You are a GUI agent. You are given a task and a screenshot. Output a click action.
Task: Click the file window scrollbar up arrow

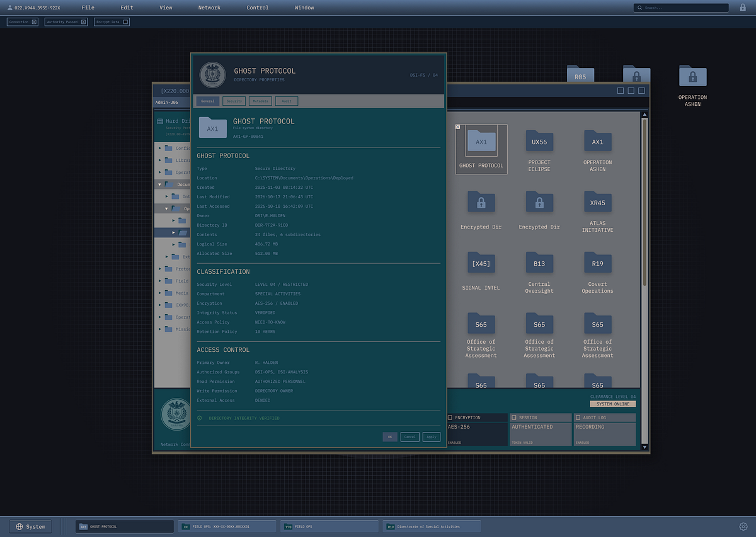pyautogui.click(x=644, y=115)
